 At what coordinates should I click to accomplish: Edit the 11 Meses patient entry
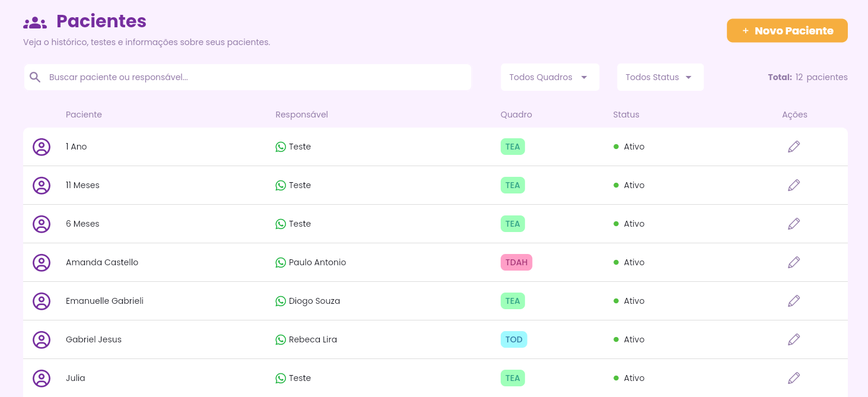(794, 185)
